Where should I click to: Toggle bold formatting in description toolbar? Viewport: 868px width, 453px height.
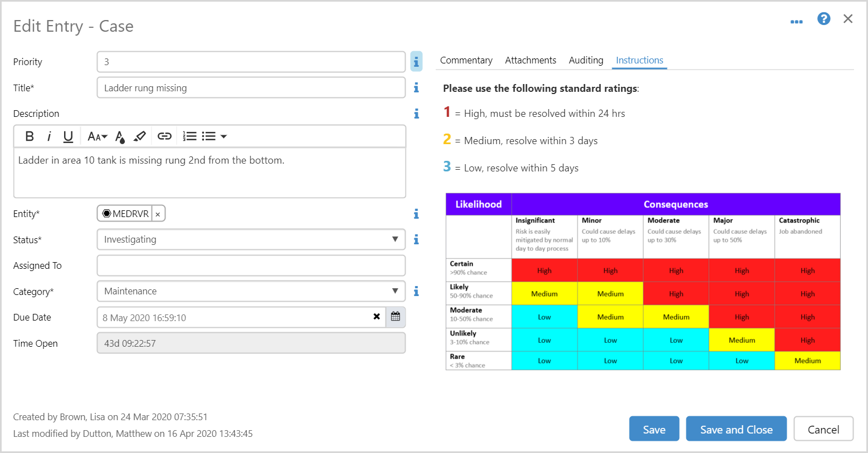[30, 136]
